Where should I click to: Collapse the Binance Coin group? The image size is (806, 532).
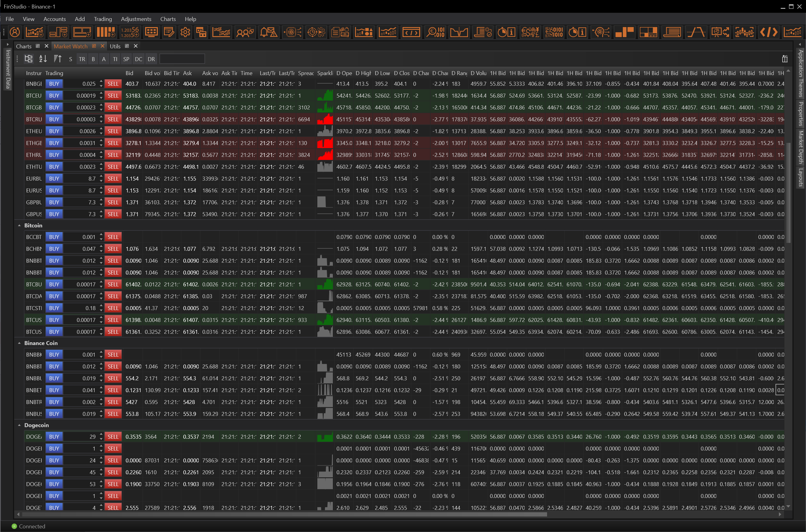click(x=19, y=343)
